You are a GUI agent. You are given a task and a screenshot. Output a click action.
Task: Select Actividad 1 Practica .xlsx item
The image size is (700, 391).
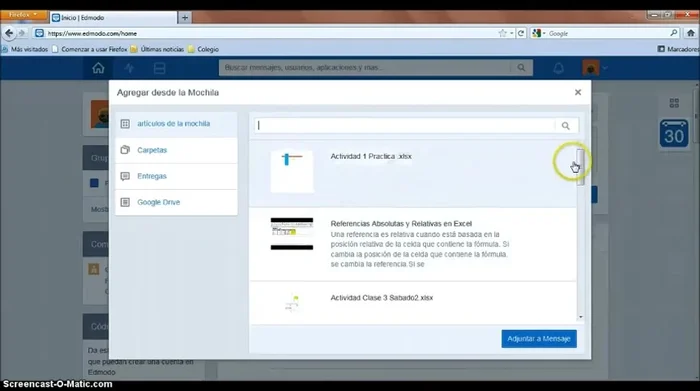click(413, 174)
